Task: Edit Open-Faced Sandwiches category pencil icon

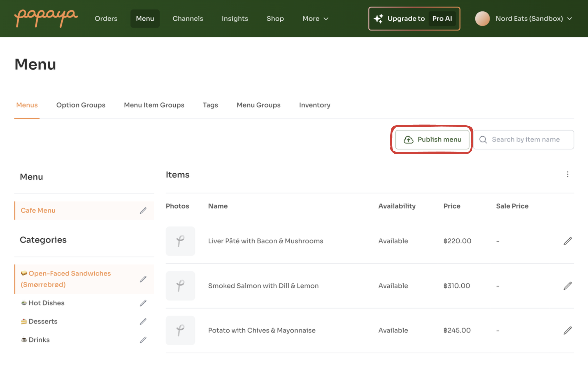Action: [x=143, y=279]
